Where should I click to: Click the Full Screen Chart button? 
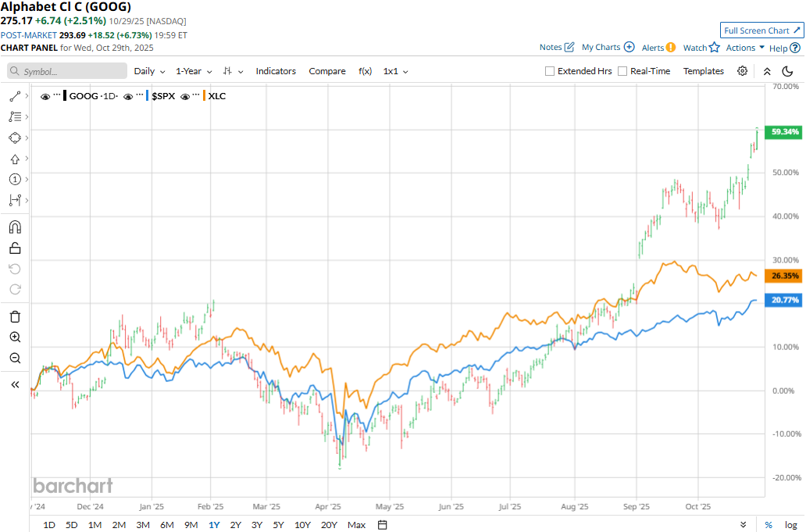point(762,30)
